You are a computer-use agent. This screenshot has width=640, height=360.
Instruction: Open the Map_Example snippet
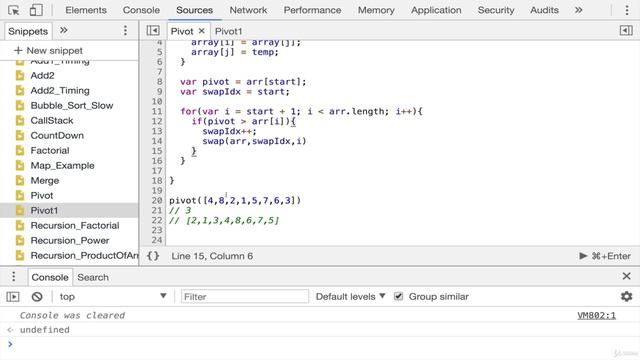[62, 166]
